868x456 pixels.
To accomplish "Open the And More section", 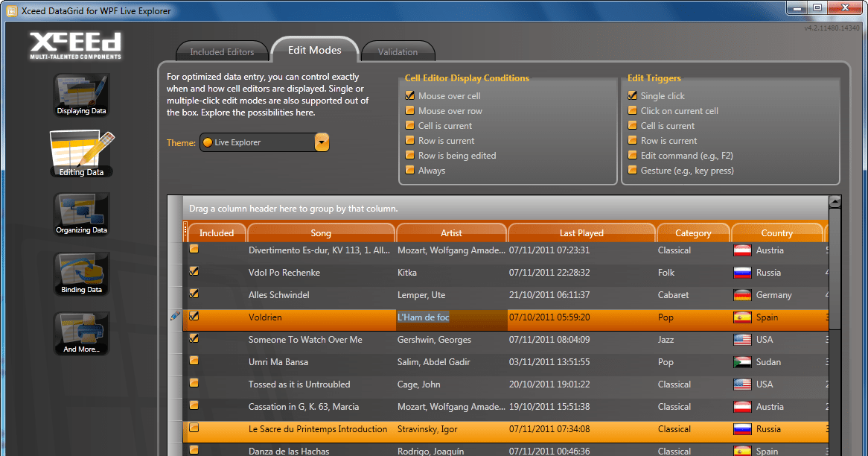I will (x=81, y=333).
